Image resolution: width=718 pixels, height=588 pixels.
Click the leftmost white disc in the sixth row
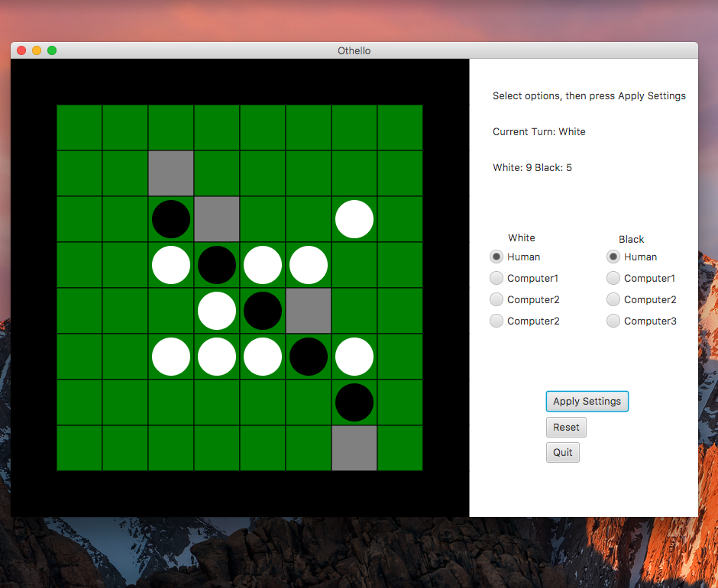[171, 357]
